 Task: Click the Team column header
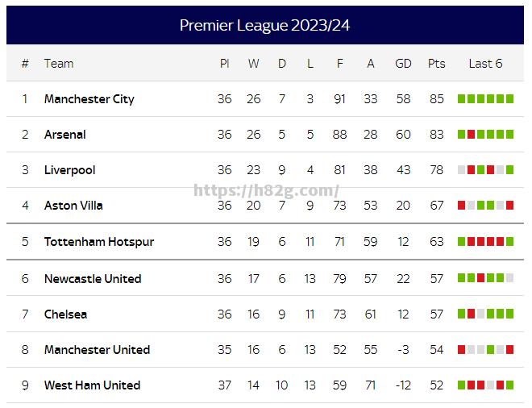tap(58, 64)
